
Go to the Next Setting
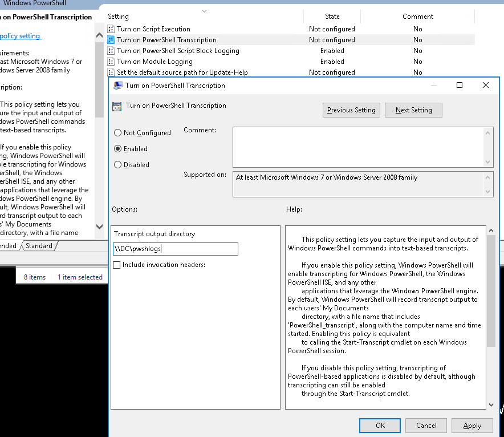point(413,110)
